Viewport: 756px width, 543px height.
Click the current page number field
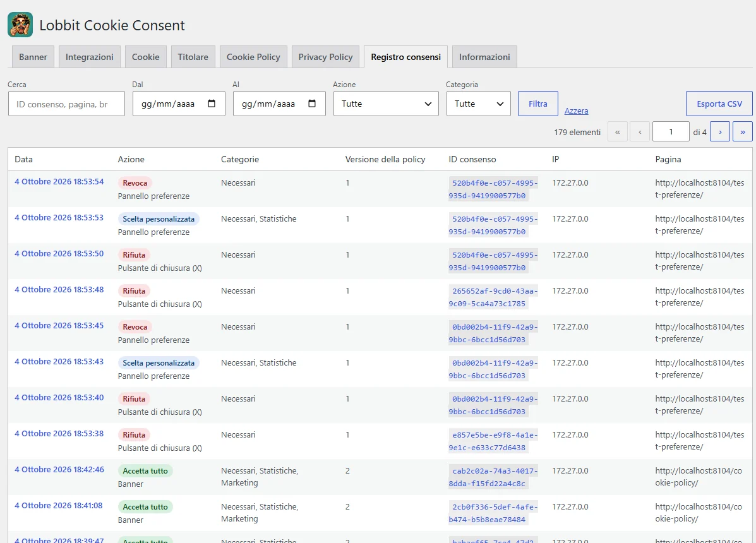[x=671, y=131]
